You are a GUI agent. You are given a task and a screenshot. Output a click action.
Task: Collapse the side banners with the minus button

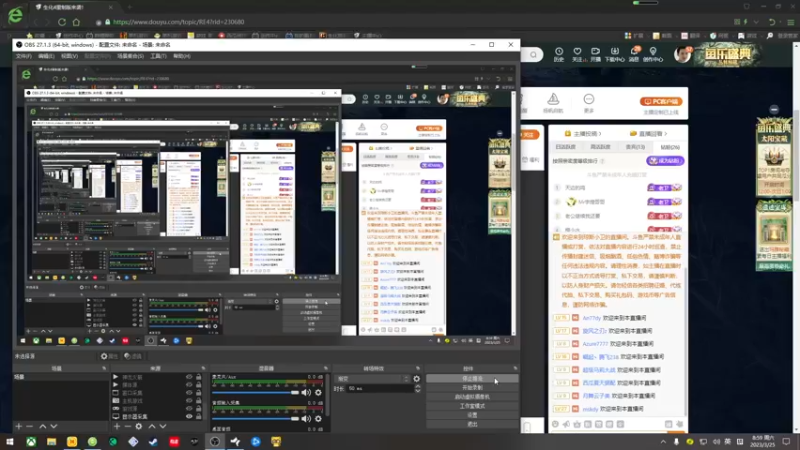click(x=774, y=109)
